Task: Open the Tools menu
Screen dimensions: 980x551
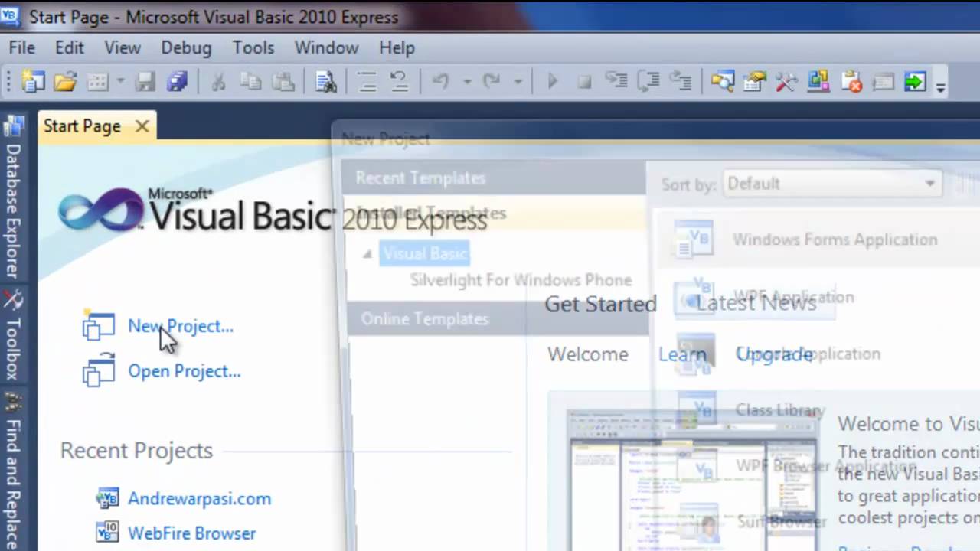Action: [253, 47]
